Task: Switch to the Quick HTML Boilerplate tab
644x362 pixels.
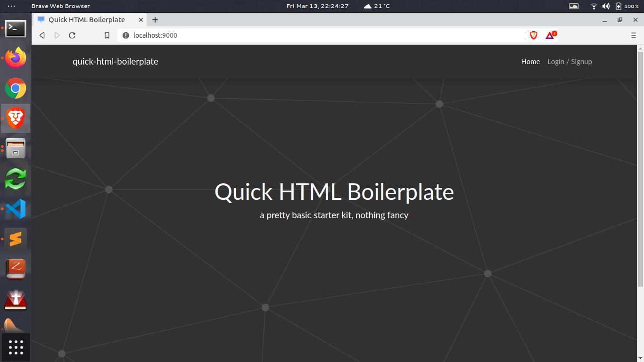Action: (87, 19)
